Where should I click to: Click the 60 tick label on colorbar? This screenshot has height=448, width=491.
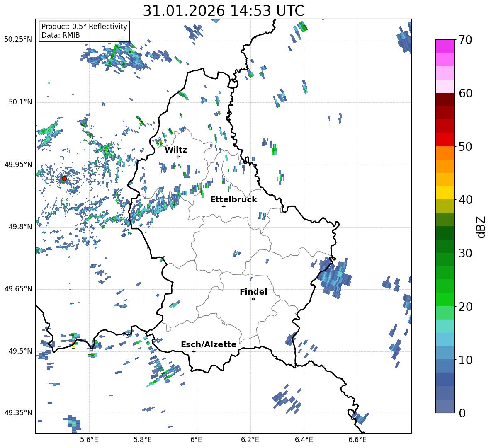[467, 93]
